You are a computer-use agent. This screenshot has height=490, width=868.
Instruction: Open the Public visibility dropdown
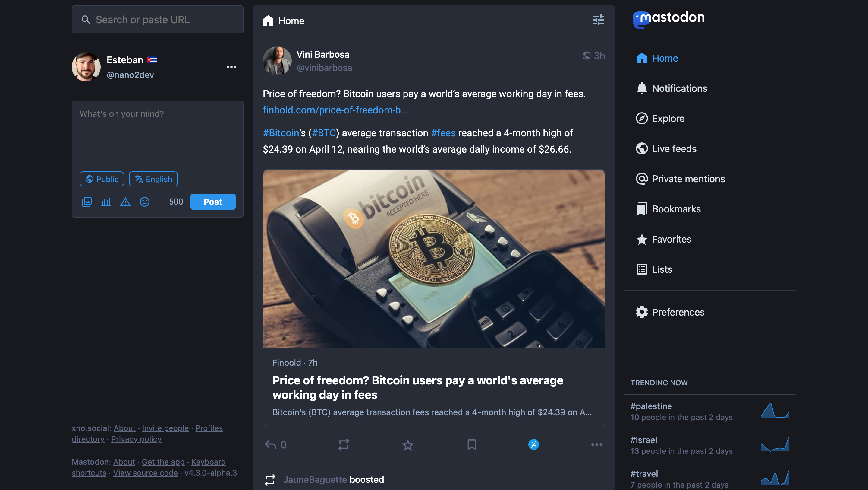point(102,179)
